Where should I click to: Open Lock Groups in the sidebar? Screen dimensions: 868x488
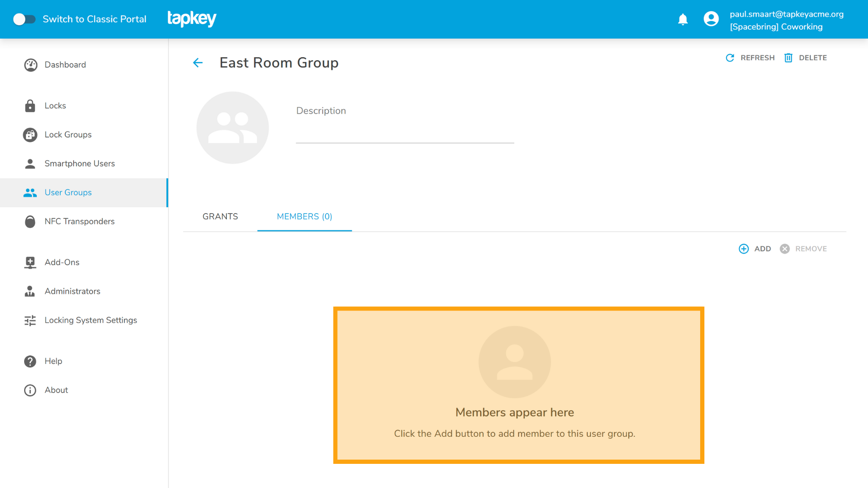(x=84, y=135)
